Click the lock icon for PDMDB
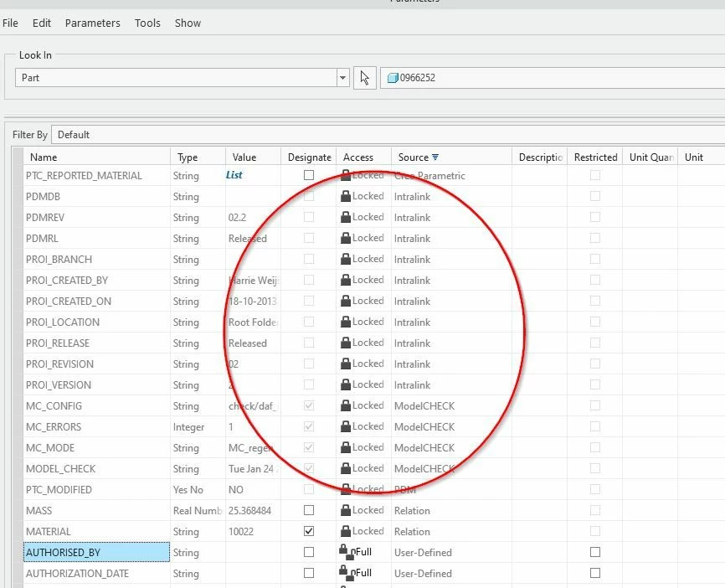Screen dimensions: 725x588 pos(346,196)
